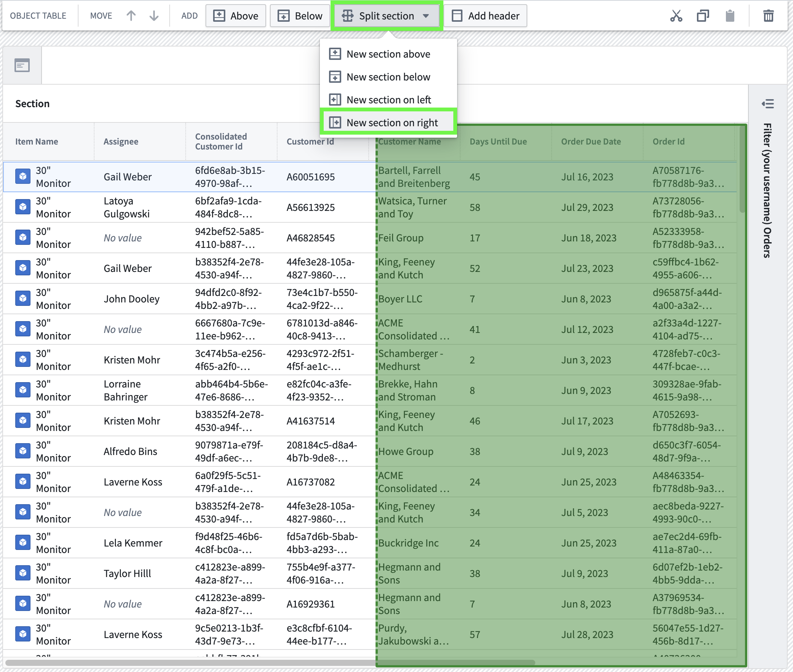Click the cube icon on Taylor Hilll's row
This screenshot has height=672, width=793.
(x=23, y=573)
